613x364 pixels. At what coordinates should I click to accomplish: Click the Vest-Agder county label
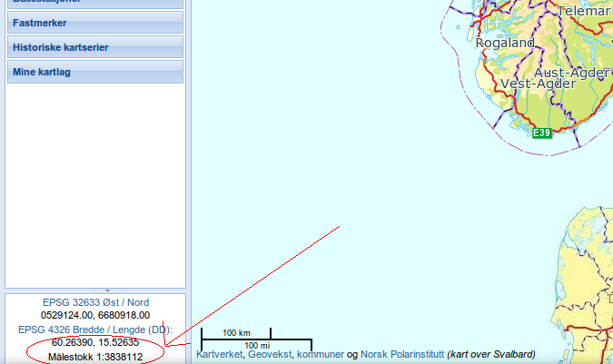[538, 84]
